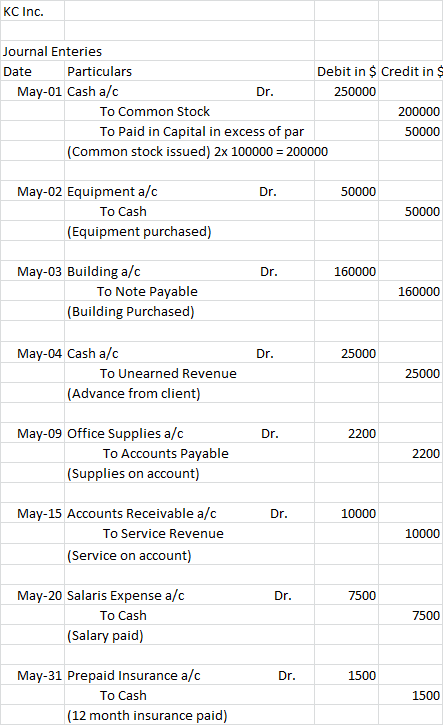The image size is (443, 725).
Task: Select the May-09 date cell
Action: [32, 433]
